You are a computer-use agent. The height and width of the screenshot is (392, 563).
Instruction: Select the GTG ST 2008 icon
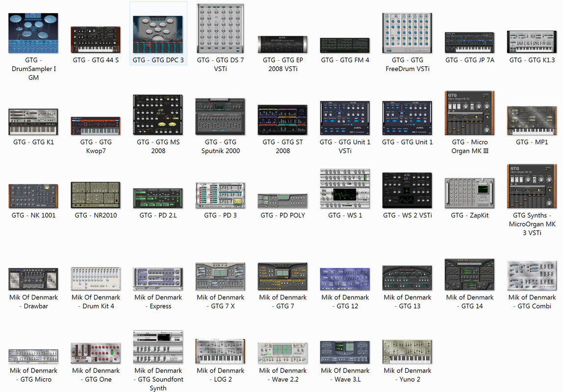[282, 120]
